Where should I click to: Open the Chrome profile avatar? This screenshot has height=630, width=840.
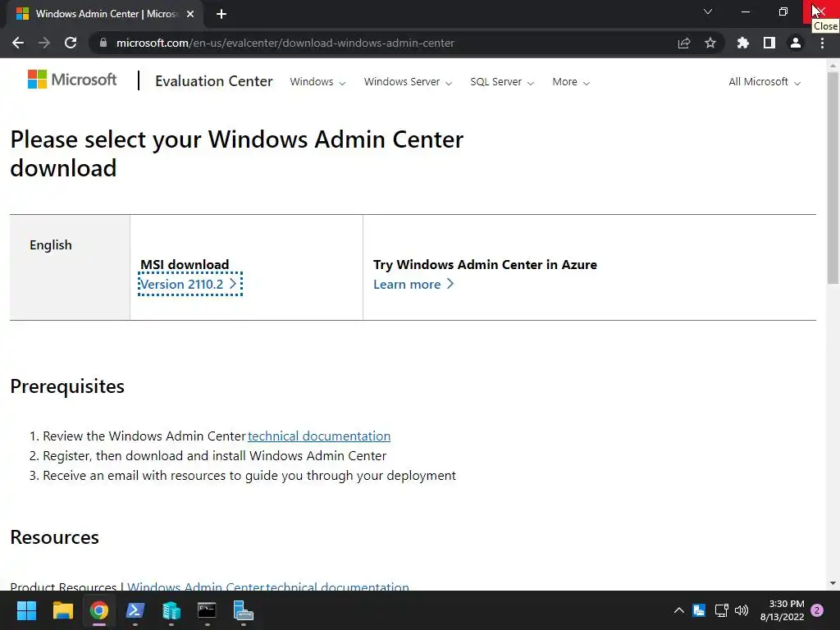click(796, 43)
